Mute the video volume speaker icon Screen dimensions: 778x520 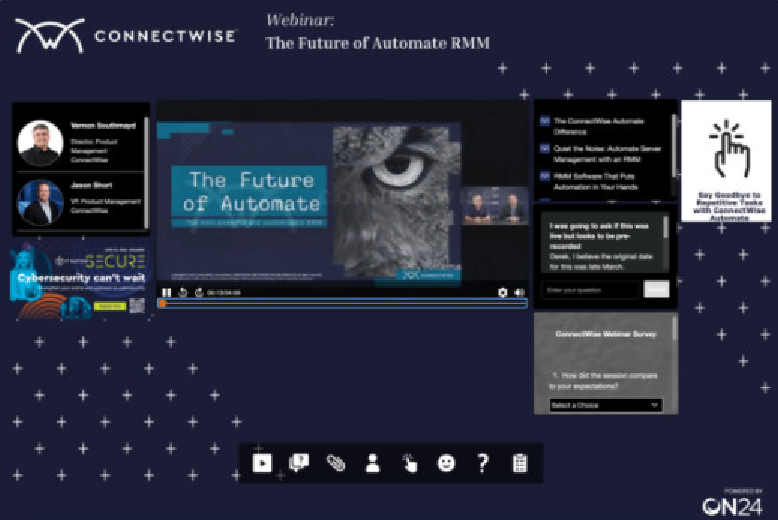tap(519, 293)
